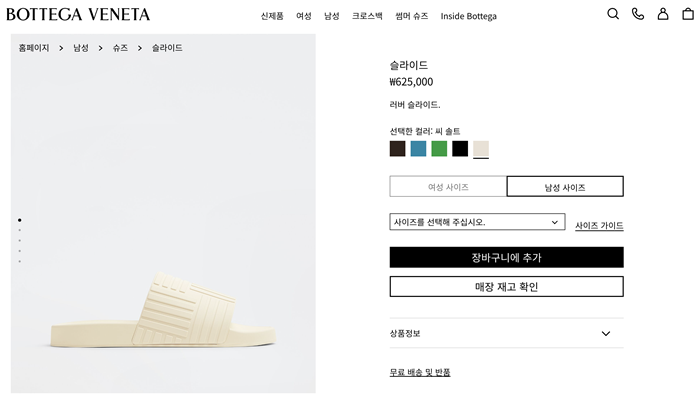Open the account profile icon
The image size is (700, 402).
pos(663,14)
